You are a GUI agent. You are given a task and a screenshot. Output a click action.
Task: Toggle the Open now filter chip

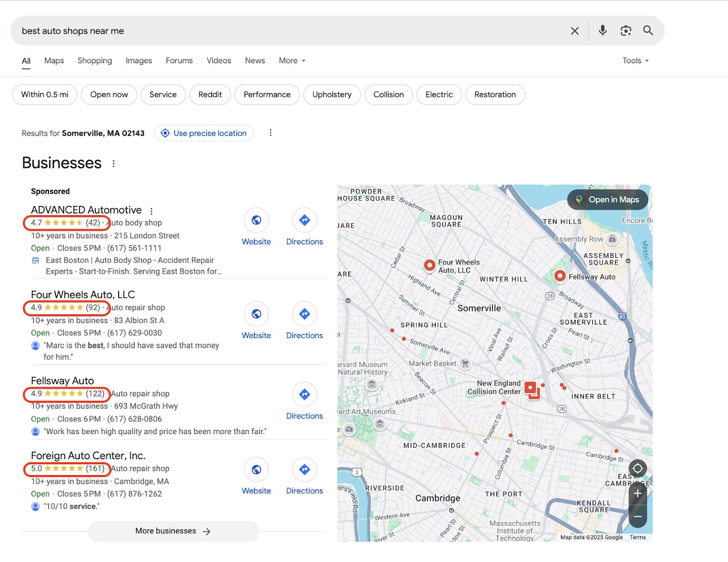click(x=109, y=95)
